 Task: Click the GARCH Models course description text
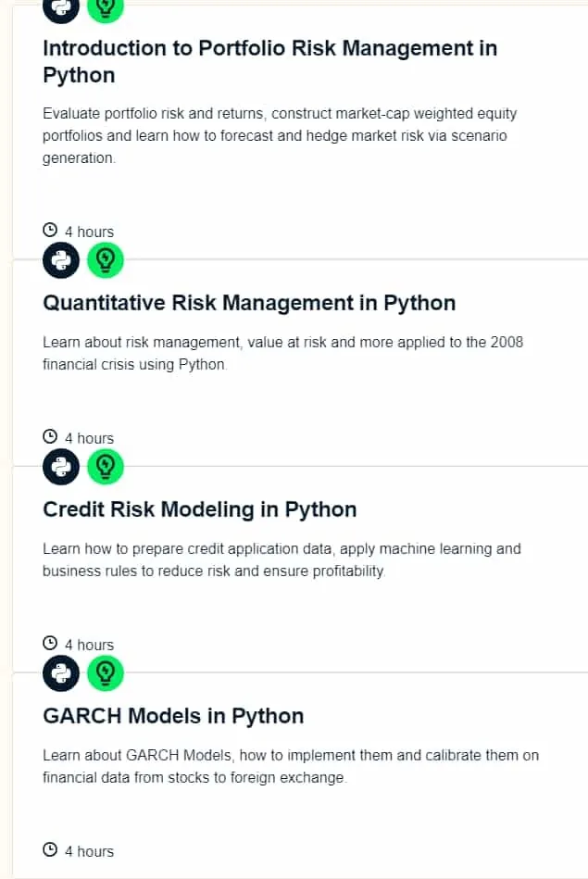tap(291, 766)
